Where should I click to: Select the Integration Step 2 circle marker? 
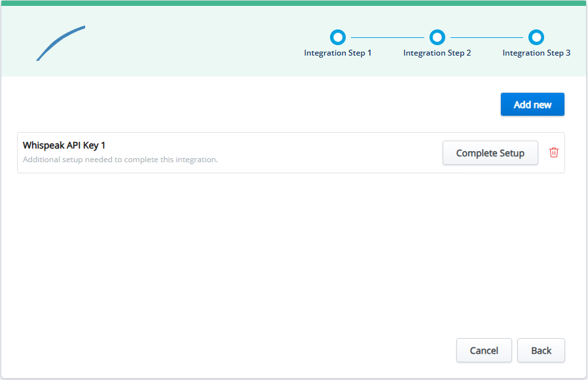[x=437, y=37]
